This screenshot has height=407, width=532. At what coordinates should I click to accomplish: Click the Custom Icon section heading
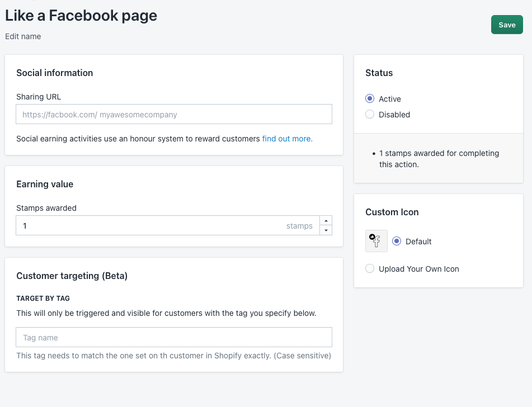click(x=392, y=212)
